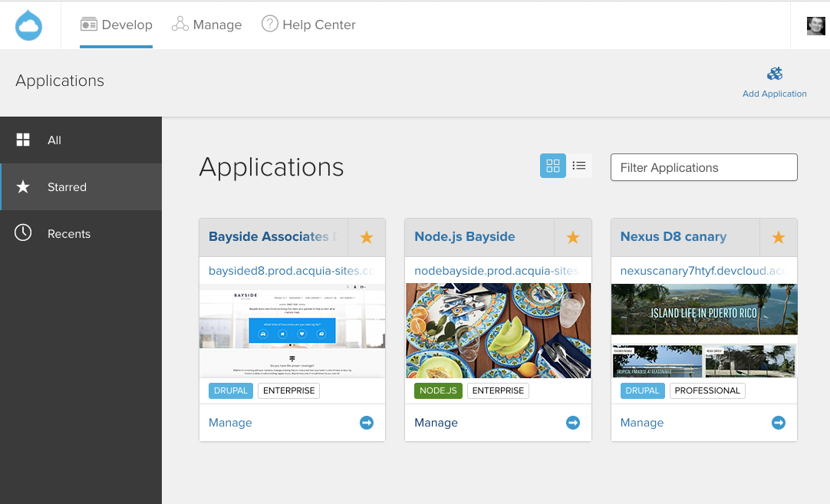Click the Starred star icon in sidebar
This screenshot has width=830, height=504.
pos(23,186)
